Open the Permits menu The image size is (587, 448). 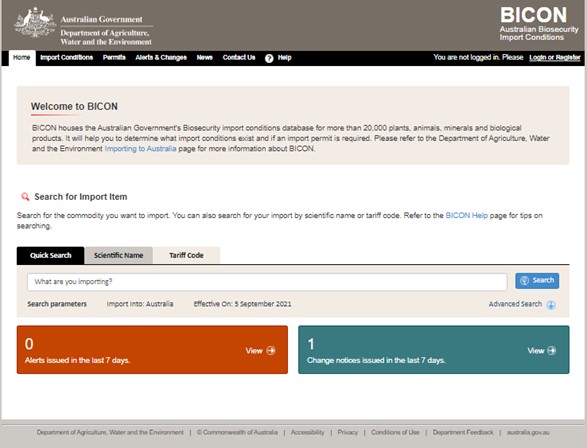[x=114, y=58]
